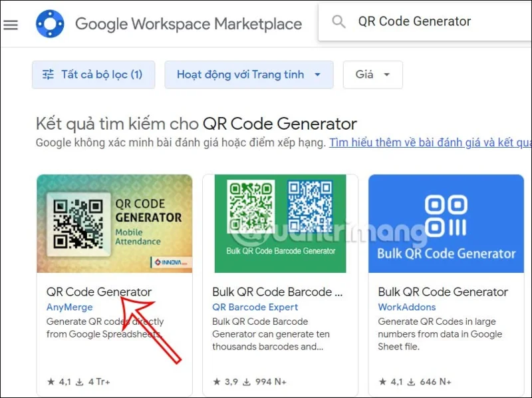Click the download icon next to 646 N+
This screenshot has width=532, height=398.
412,382
